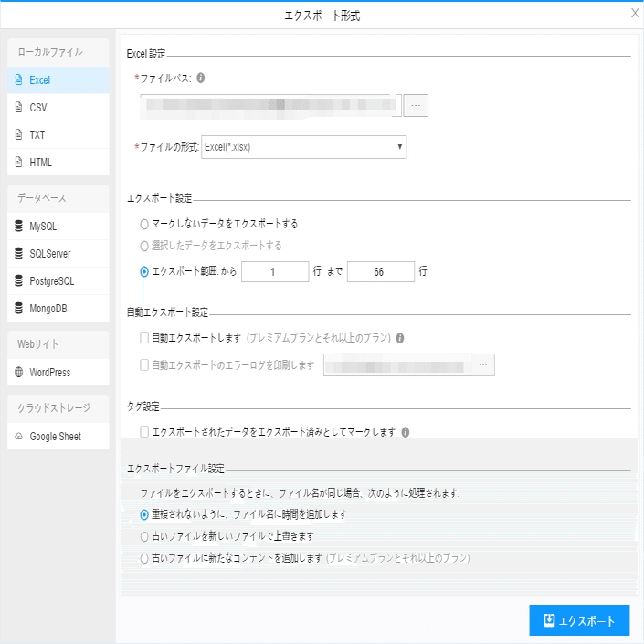Choose PostgreSQL database export

pyautogui.click(x=58, y=281)
